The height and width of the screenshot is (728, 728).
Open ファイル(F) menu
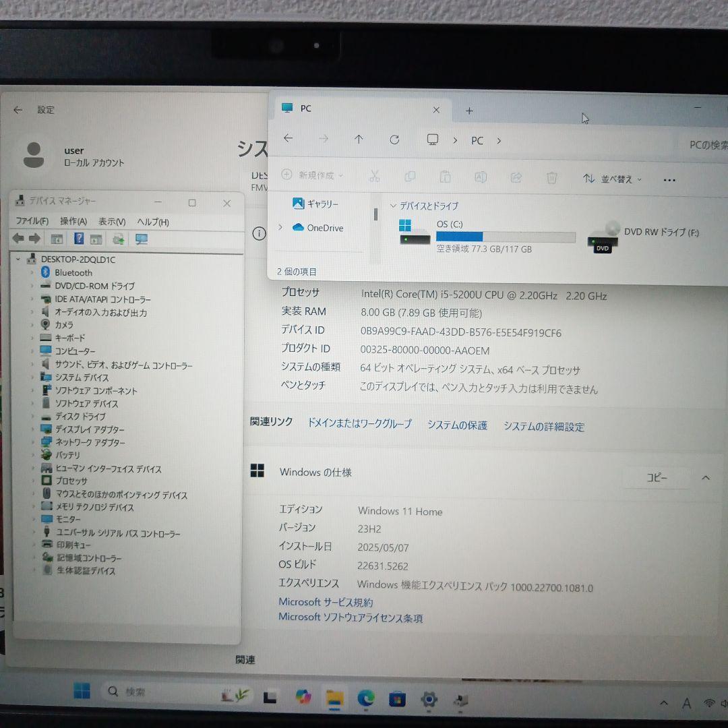pos(32,221)
